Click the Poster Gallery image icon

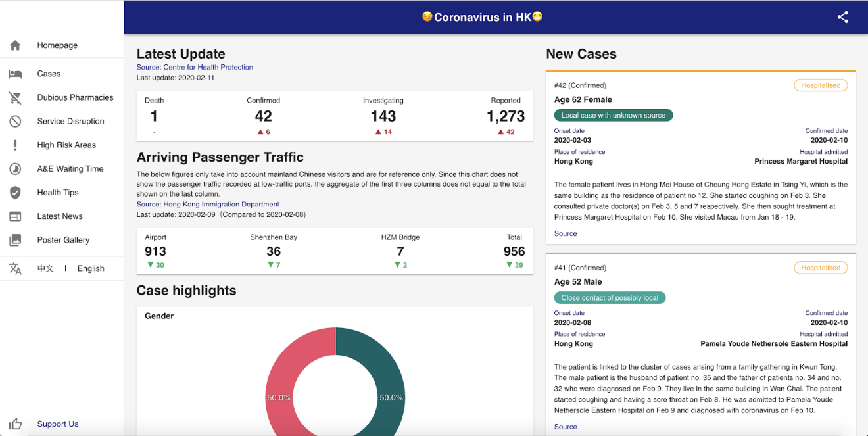[15, 240]
